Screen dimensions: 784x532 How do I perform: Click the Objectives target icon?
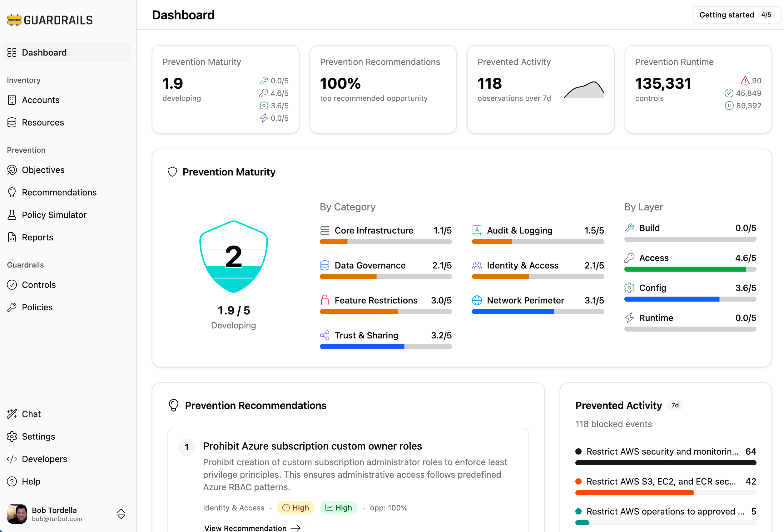[x=12, y=170]
